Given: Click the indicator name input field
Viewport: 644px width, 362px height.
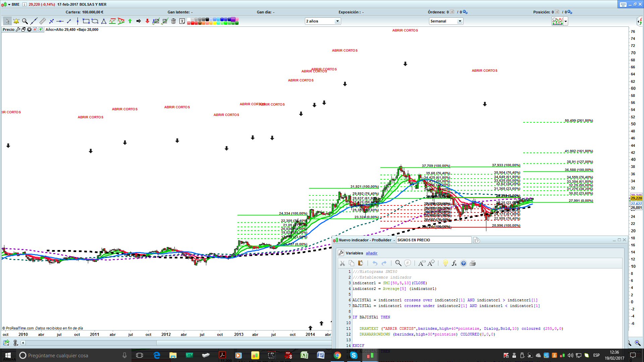Looking at the screenshot, I should (433, 240).
